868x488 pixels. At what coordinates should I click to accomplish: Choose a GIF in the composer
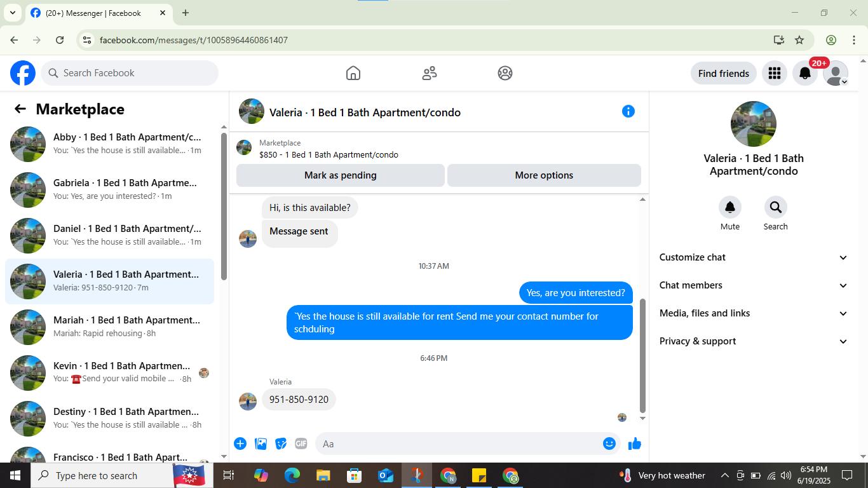[301, 444]
